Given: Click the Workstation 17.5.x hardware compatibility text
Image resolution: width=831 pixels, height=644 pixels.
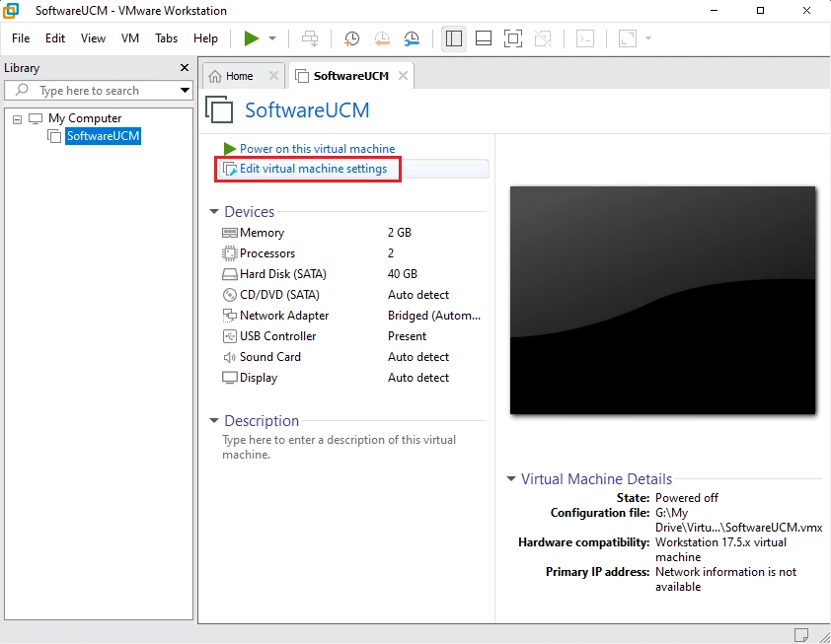Looking at the screenshot, I should point(720,549).
